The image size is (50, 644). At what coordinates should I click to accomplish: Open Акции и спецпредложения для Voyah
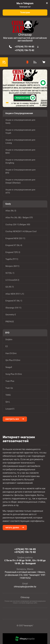25,132
